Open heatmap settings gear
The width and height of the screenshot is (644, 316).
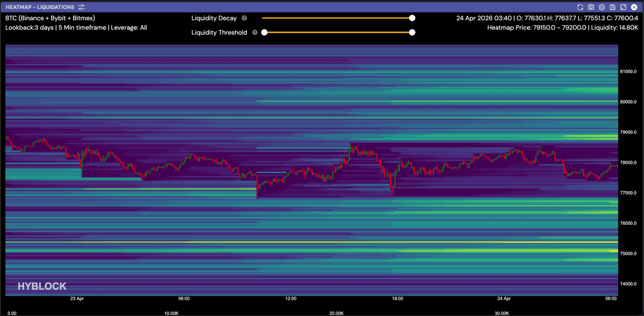coord(602,7)
